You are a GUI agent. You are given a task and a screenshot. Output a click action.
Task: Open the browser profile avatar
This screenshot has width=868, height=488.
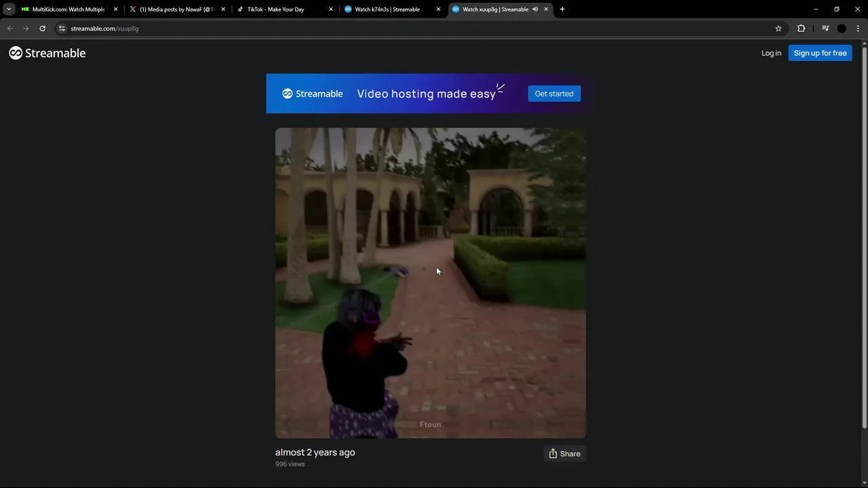click(x=842, y=28)
